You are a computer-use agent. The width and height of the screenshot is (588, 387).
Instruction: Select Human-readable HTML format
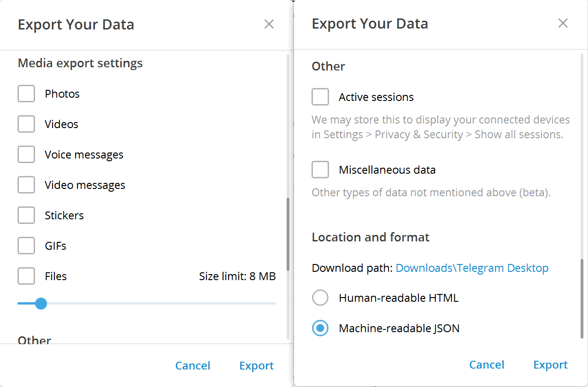pos(320,298)
